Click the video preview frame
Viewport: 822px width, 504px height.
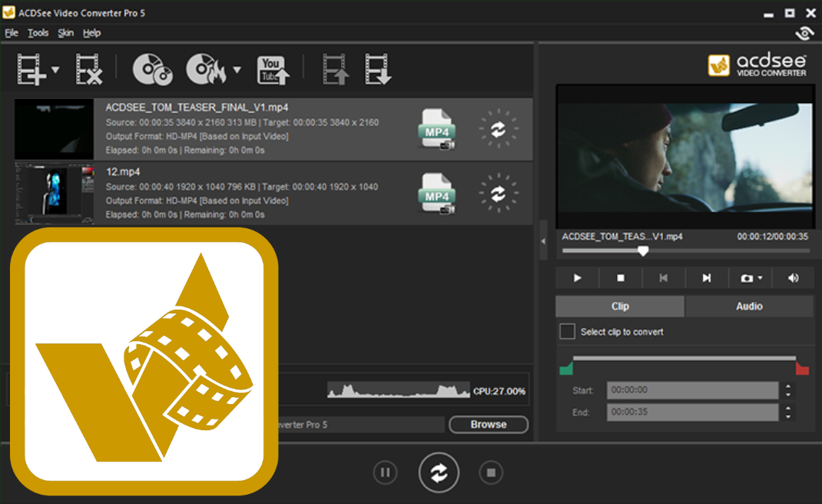[x=685, y=156]
